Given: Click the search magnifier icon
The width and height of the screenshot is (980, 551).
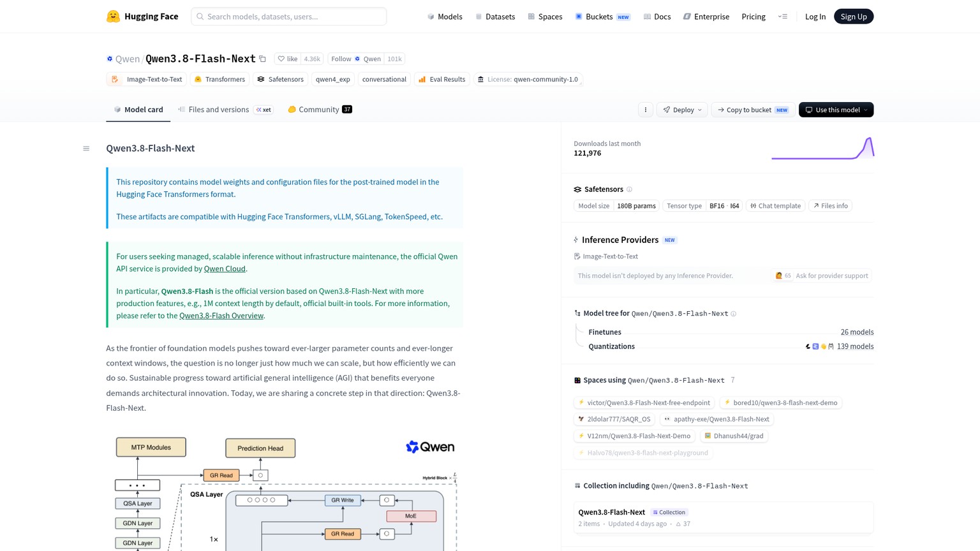Looking at the screenshot, I should pyautogui.click(x=200, y=17).
